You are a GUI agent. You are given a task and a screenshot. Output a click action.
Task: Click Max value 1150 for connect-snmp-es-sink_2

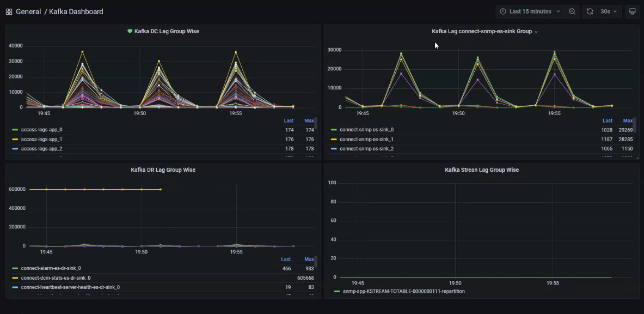tap(627, 149)
